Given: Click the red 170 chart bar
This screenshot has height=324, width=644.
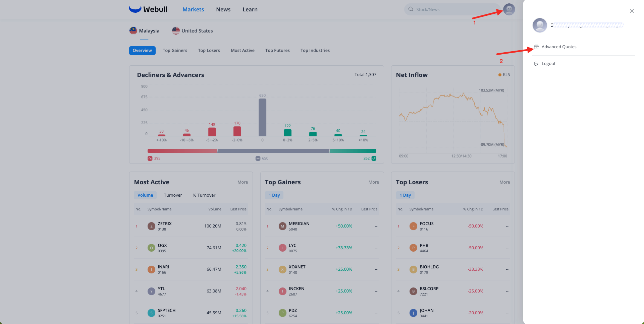Looking at the screenshot, I should [237, 131].
